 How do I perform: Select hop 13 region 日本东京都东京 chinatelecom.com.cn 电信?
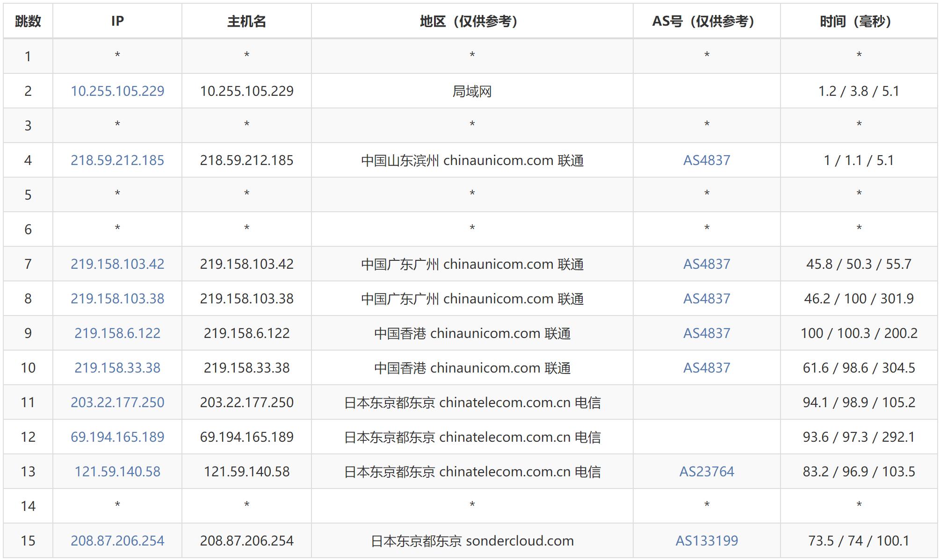coord(472,471)
